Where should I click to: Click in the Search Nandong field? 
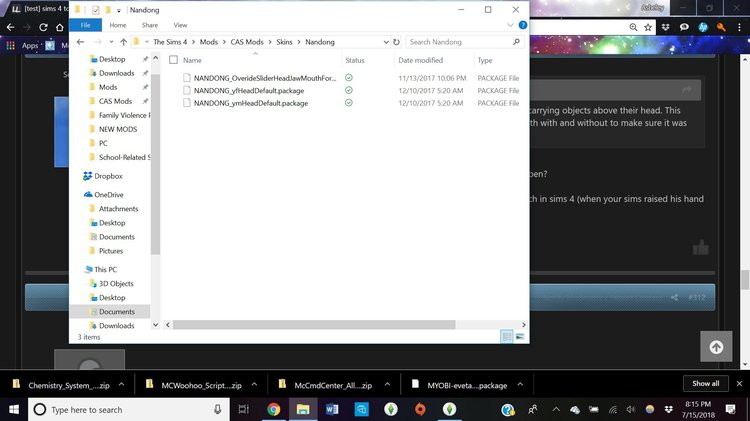pyautogui.click(x=459, y=42)
